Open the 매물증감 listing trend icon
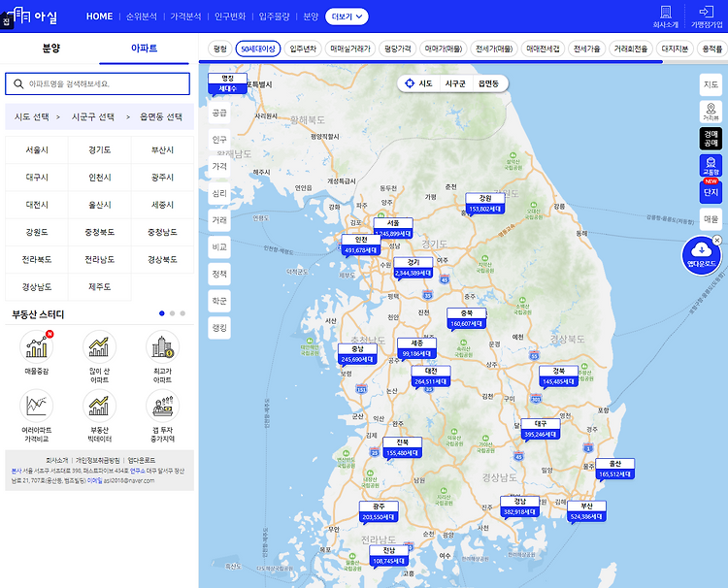Screen dimensions: 728x588 [37, 346]
